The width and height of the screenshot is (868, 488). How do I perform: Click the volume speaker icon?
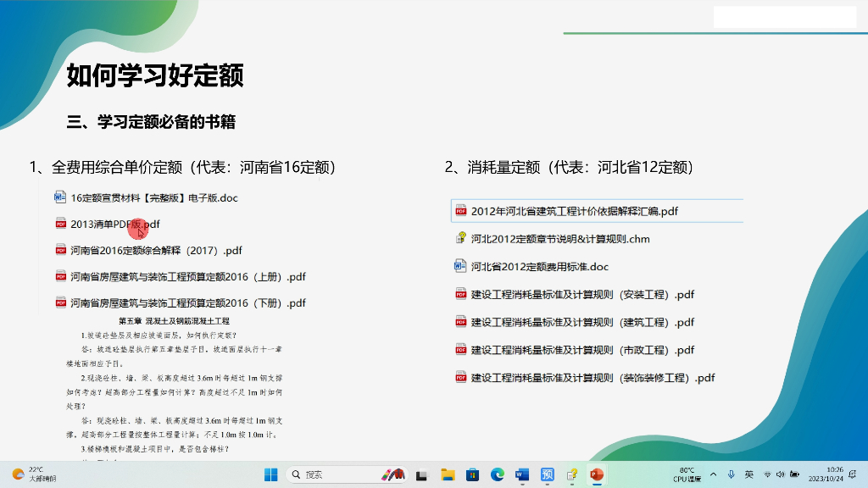[x=781, y=474]
